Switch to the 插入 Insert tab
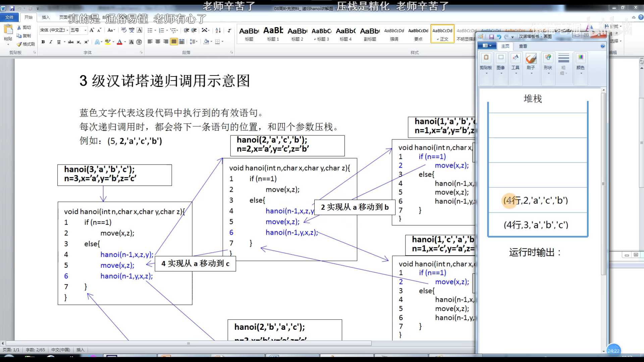The image size is (644, 362). point(46,17)
